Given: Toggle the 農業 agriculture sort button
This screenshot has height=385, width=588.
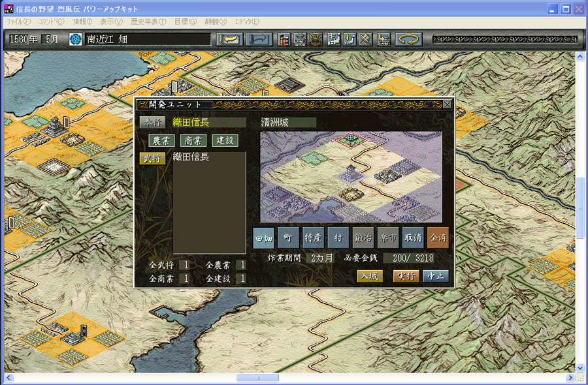Looking at the screenshot, I should [x=161, y=141].
